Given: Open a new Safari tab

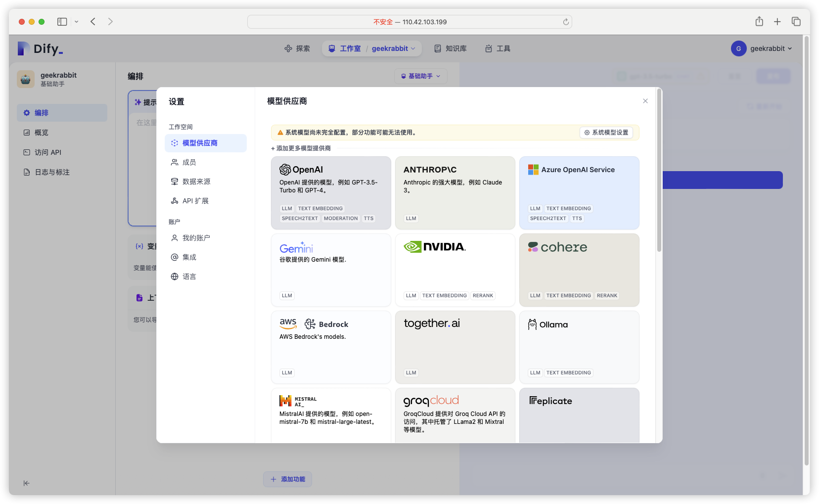Looking at the screenshot, I should pyautogui.click(x=777, y=22).
